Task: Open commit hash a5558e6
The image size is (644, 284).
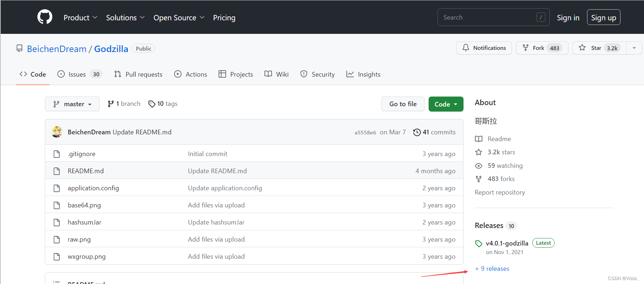Action: pyautogui.click(x=365, y=133)
